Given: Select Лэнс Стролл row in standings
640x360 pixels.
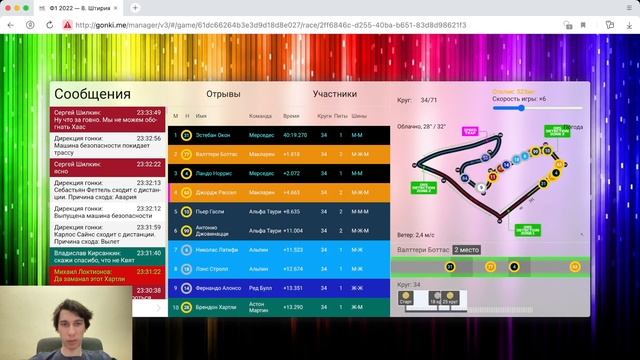Looking at the screenshot, I should click(279, 269).
